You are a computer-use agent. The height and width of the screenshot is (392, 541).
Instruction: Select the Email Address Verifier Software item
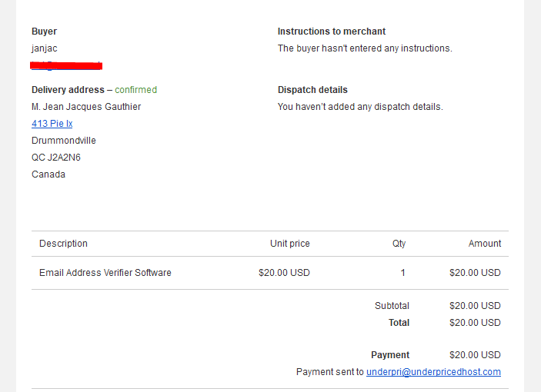[105, 273]
